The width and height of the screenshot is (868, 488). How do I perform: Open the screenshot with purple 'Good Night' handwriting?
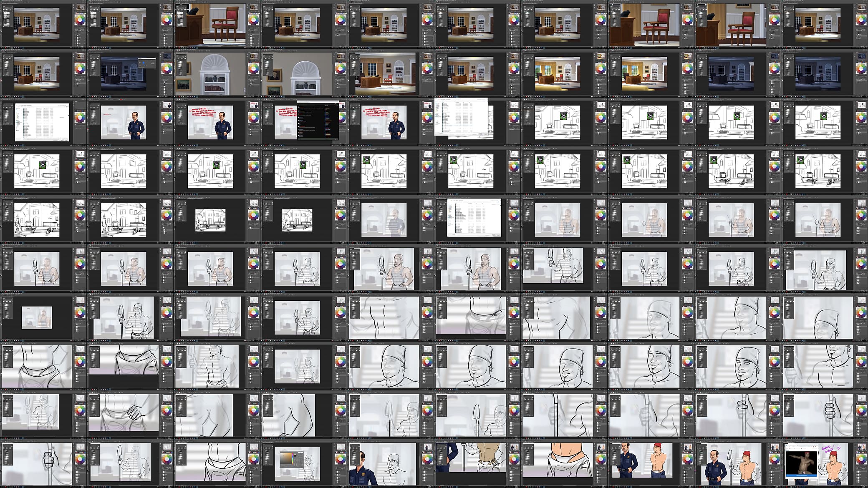coord(825,463)
